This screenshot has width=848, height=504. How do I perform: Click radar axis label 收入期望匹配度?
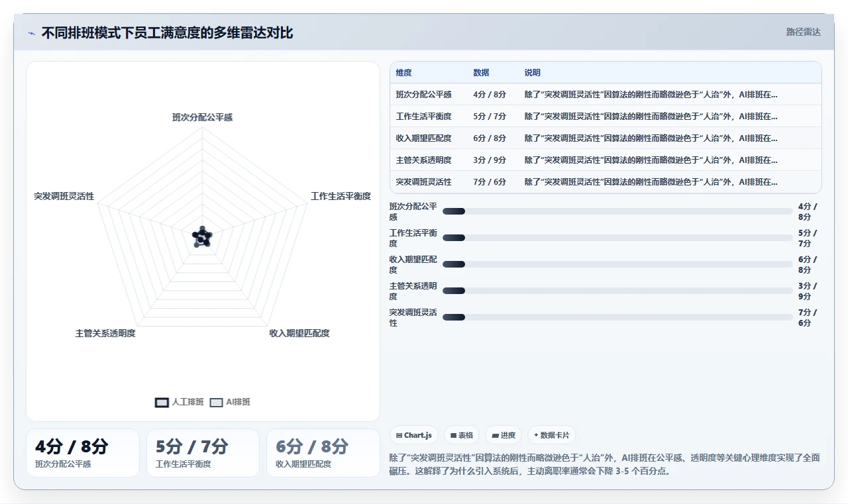point(299,333)
